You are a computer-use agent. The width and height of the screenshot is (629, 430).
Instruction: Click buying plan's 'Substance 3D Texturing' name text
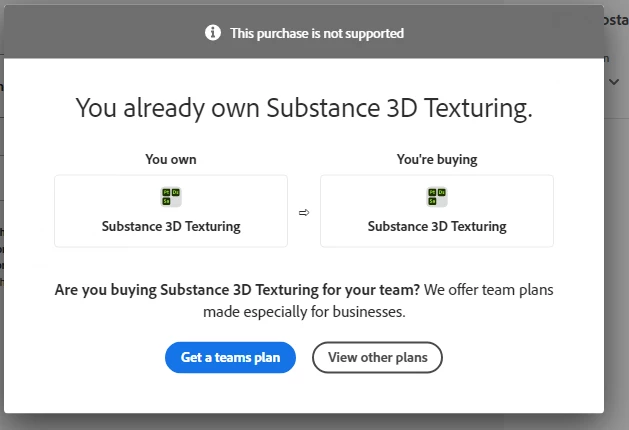pos(437,226)
